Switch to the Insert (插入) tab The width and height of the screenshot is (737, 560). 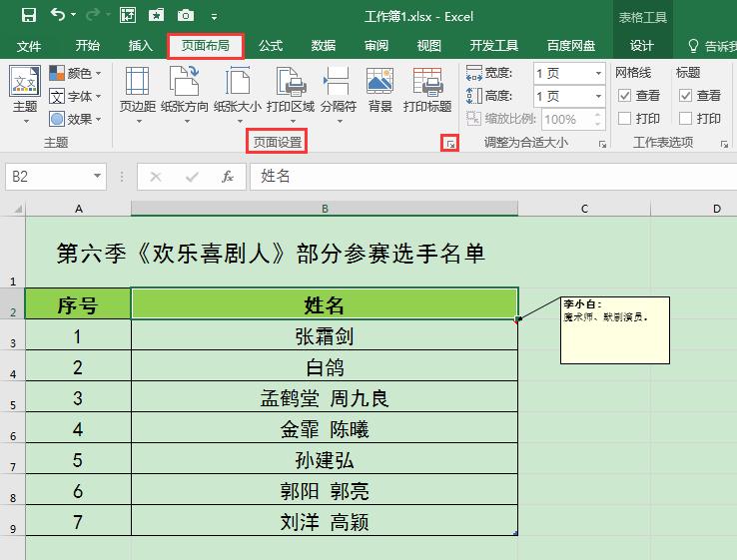tap(141, 45)
